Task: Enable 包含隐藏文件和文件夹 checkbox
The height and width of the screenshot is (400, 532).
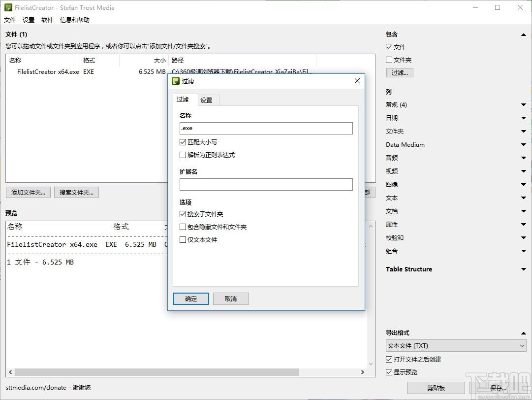Action: click(x=183, y=227)
